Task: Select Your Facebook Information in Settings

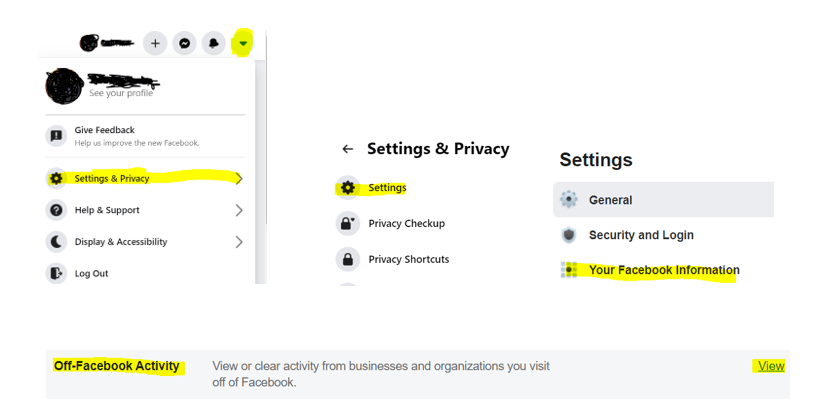Action: [664, 270]
